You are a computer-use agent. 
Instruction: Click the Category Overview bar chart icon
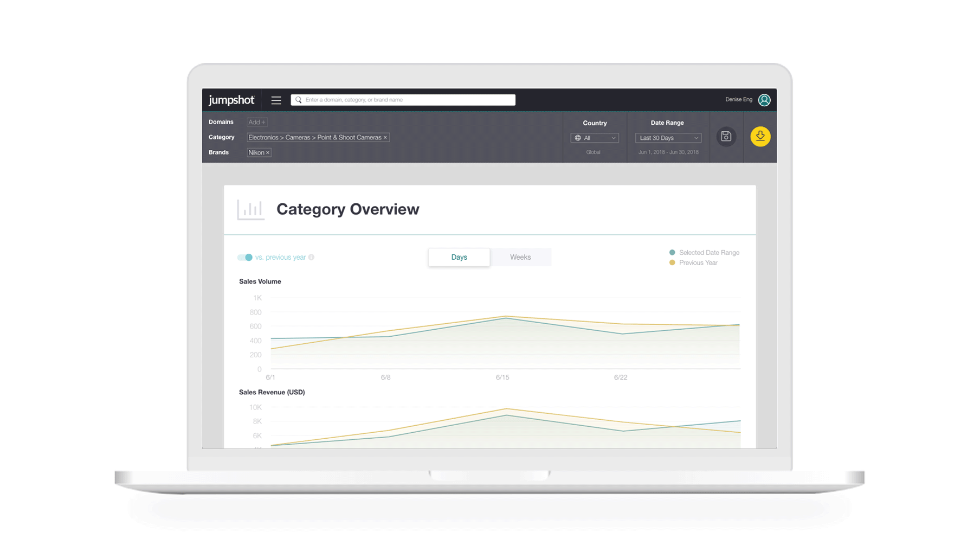point(250,209)
